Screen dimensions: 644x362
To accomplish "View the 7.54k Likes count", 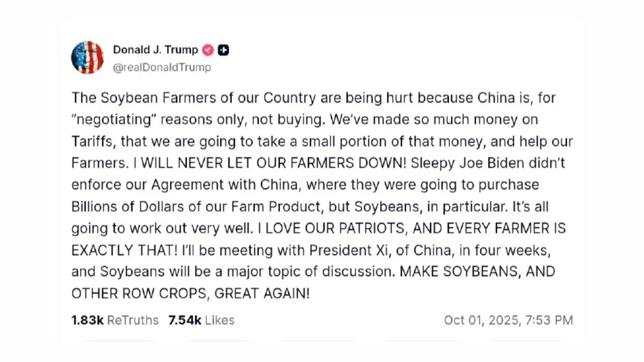I will click(x=201, y=320).
